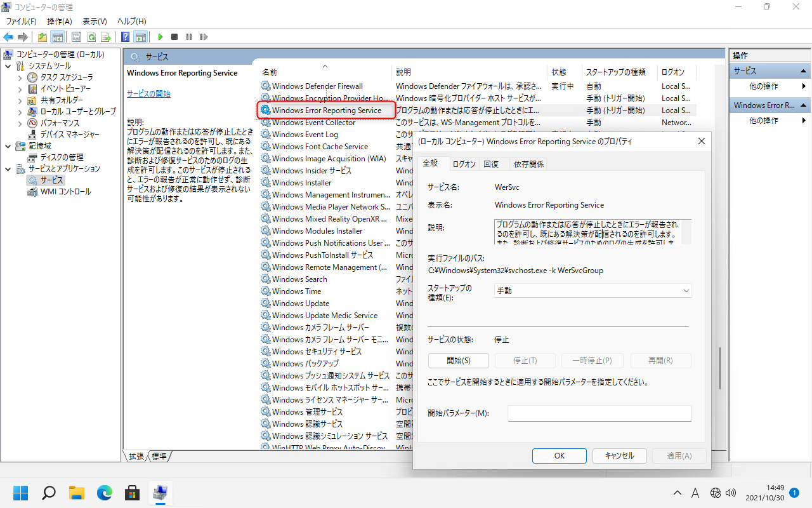
Task: Click the 名前 column header
Action: coord(324,72)
